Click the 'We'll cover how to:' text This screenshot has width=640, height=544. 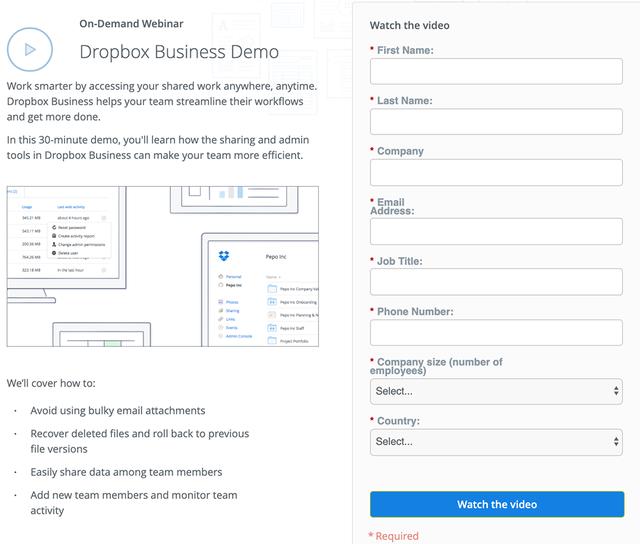tap(51, 383)
